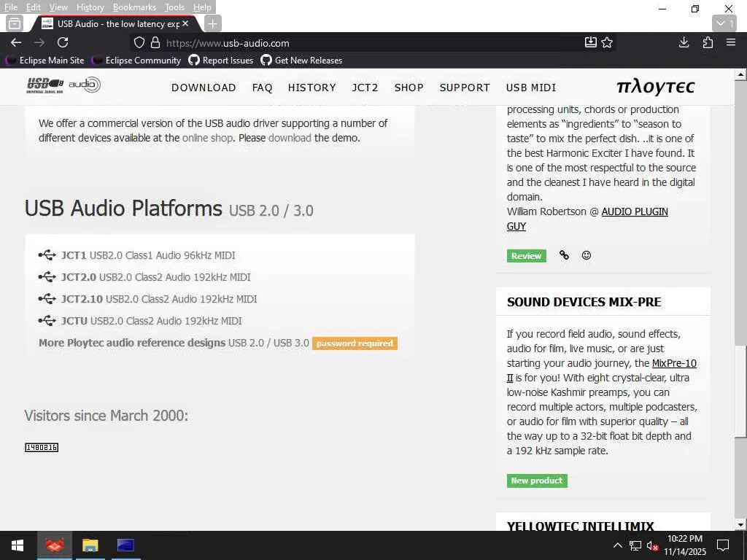Screen dimensions: 747x560
Task: Open the Tools menu
Action: click(x=174, y=7)
